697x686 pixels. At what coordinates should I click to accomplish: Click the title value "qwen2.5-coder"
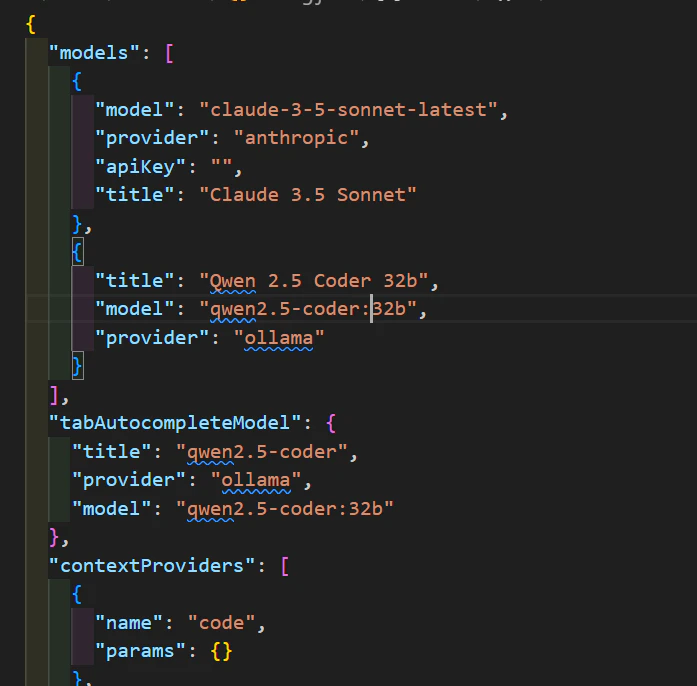[x=261, y=452]
